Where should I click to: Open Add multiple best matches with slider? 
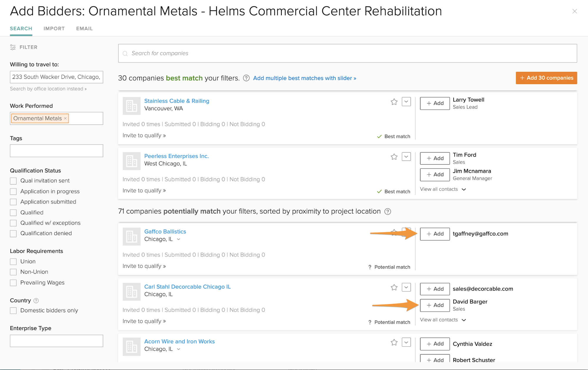pos(304,78)
